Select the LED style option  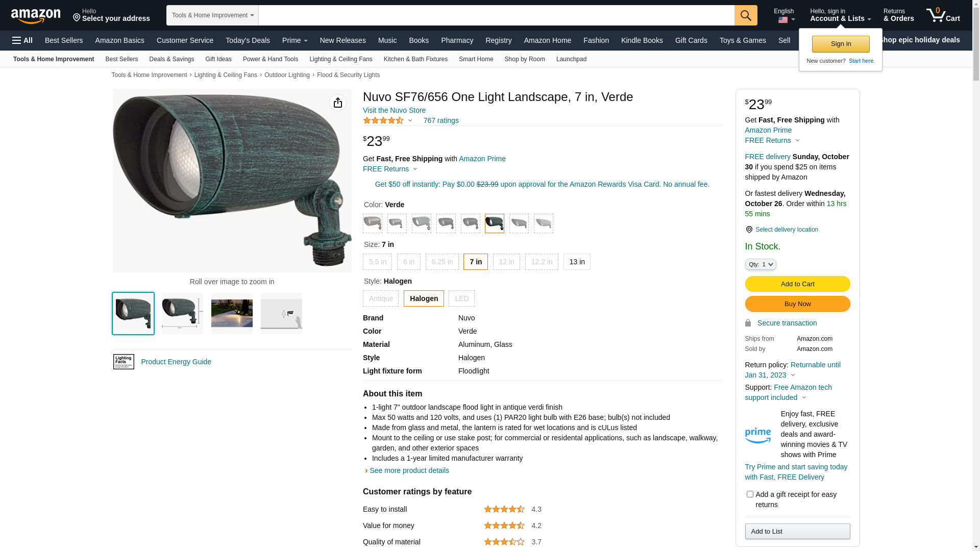point(461,298)
